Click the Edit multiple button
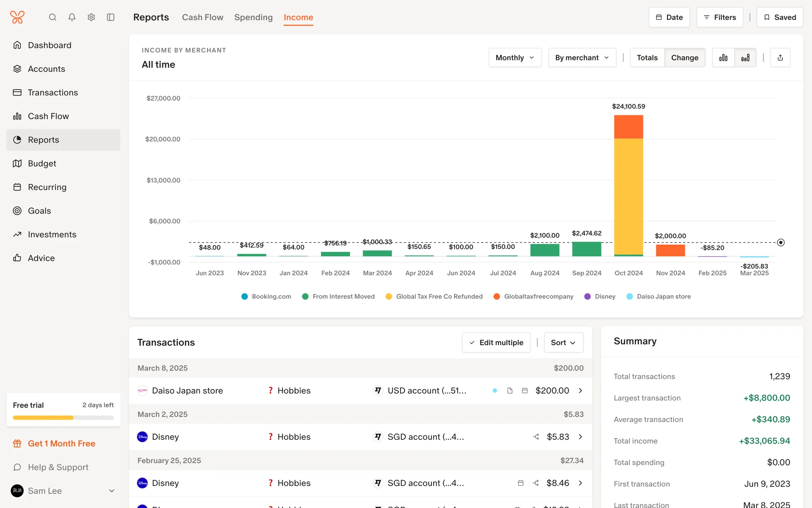Image resolution: width=812 pixels, height=508 pixels. (x=496, y=342)
